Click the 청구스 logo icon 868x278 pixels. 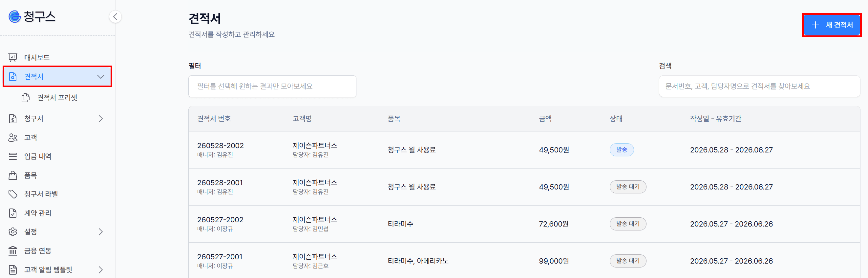(x=14, y=16)
